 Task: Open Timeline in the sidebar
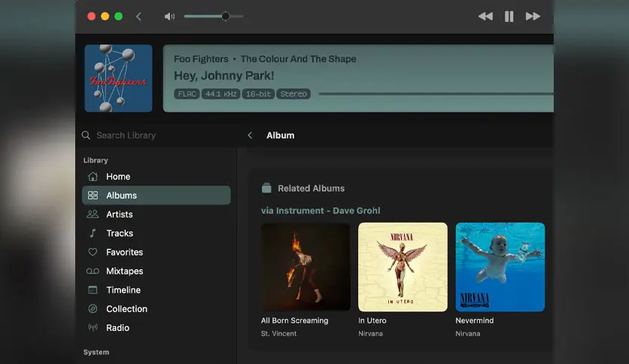coord(156,290)
